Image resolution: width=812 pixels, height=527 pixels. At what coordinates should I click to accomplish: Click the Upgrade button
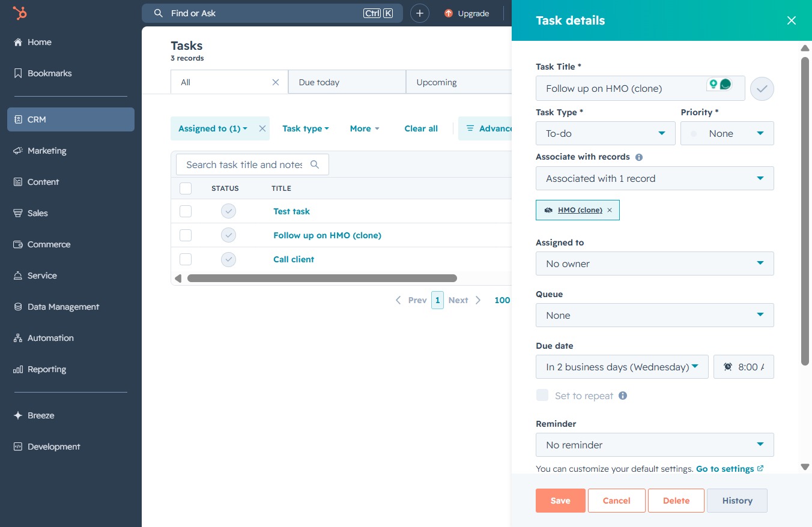[x=467, y=13]
